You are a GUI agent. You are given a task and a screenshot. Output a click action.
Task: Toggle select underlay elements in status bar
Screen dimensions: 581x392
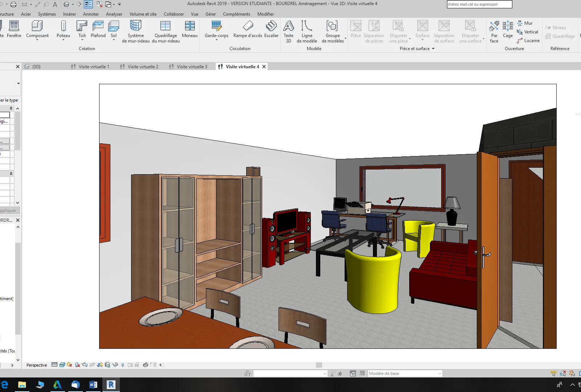(563, 373)
